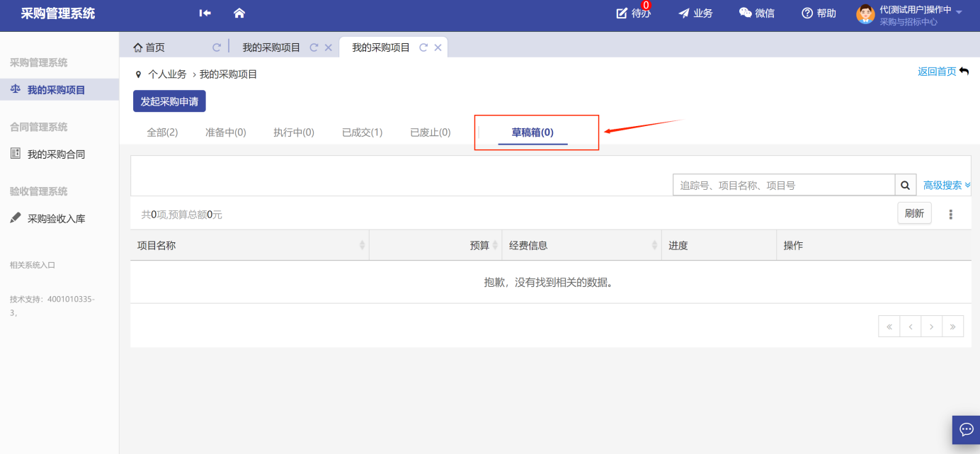Viewport: 980px width, 454px height.
Task: Refresh the active 我的采购项目 tab via reload icon
Action: 423,47
